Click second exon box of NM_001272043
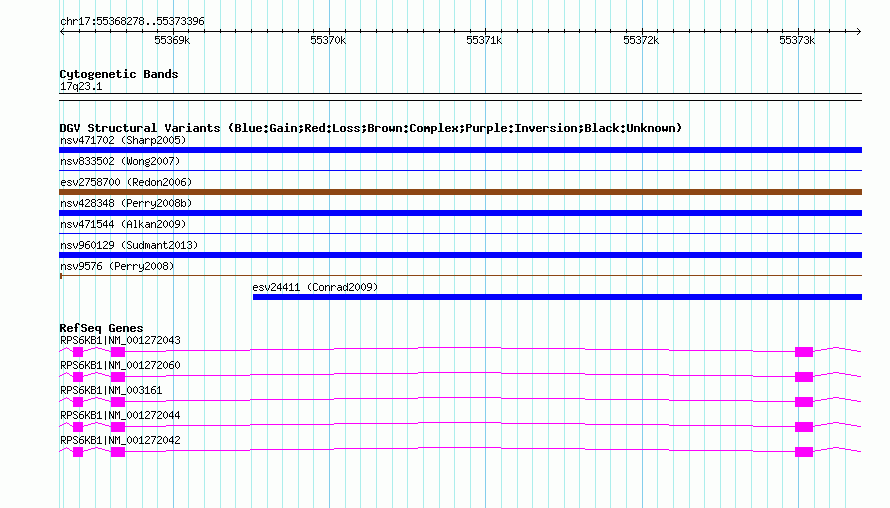This screenshot has width=890, height=508. [117, 352]
